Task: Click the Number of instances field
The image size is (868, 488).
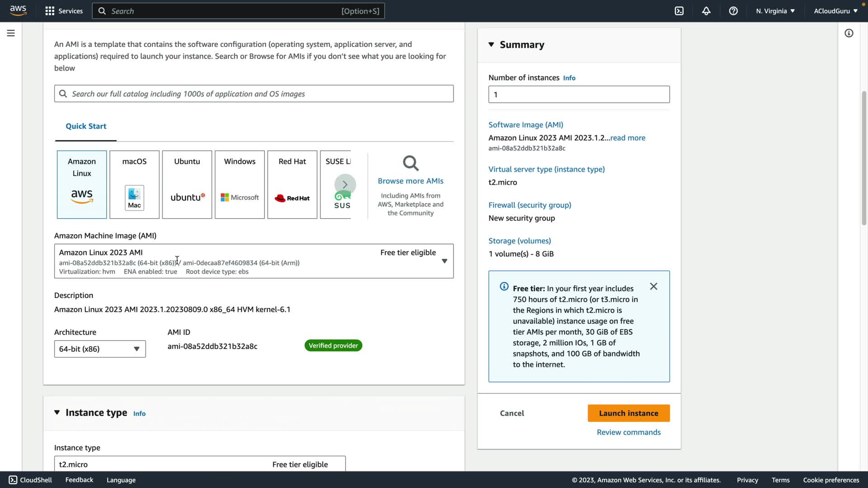Action: (579, 94)
